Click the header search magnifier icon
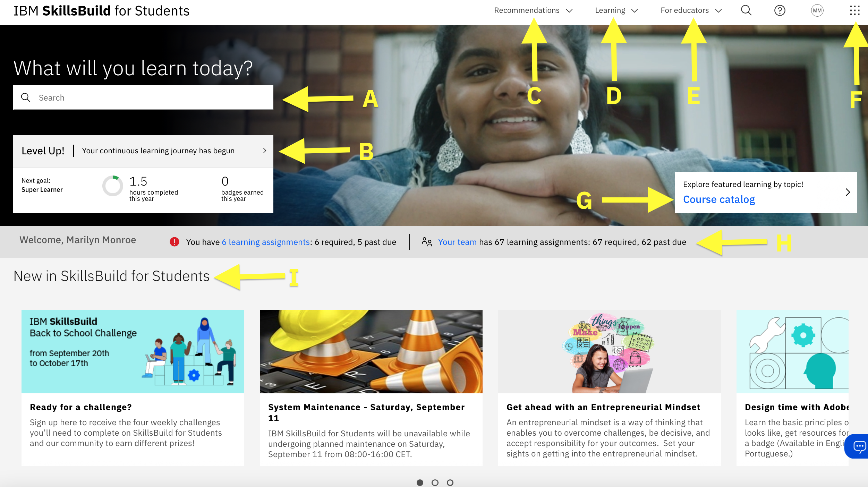868x487 pixels. 746,10
